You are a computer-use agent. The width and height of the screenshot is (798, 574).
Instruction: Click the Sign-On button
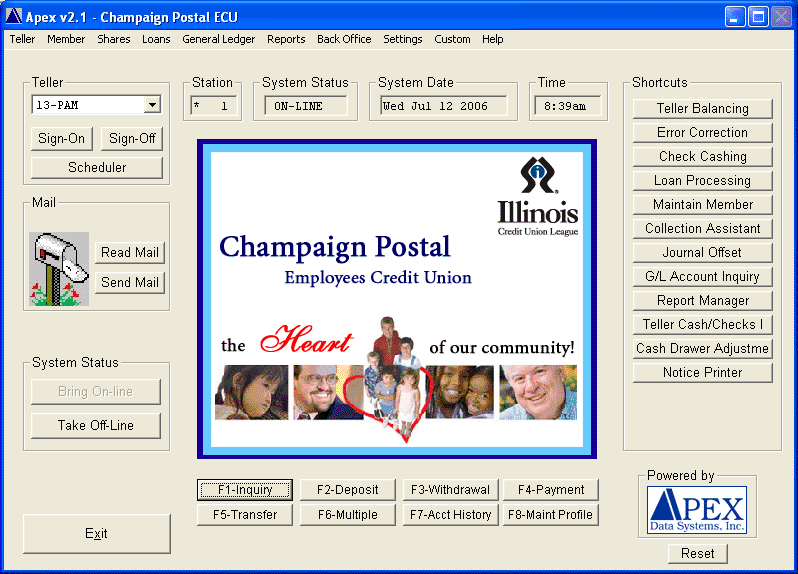coord(62,138)
